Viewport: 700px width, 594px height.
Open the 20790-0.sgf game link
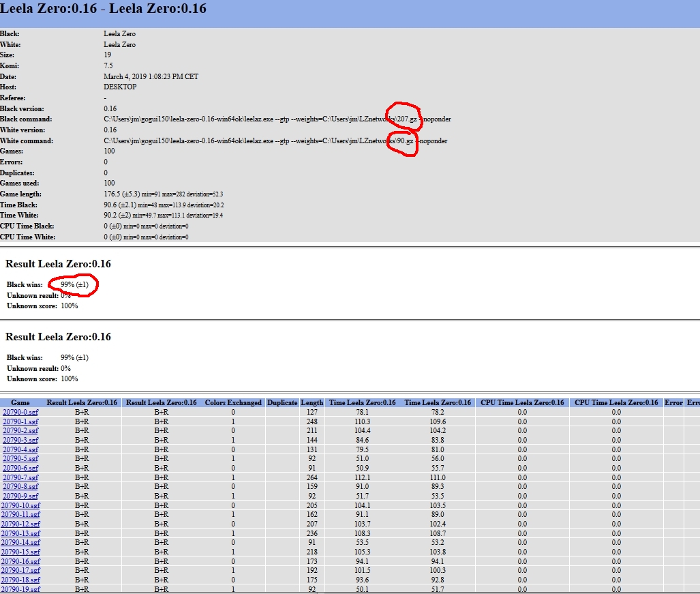point(20,412)
